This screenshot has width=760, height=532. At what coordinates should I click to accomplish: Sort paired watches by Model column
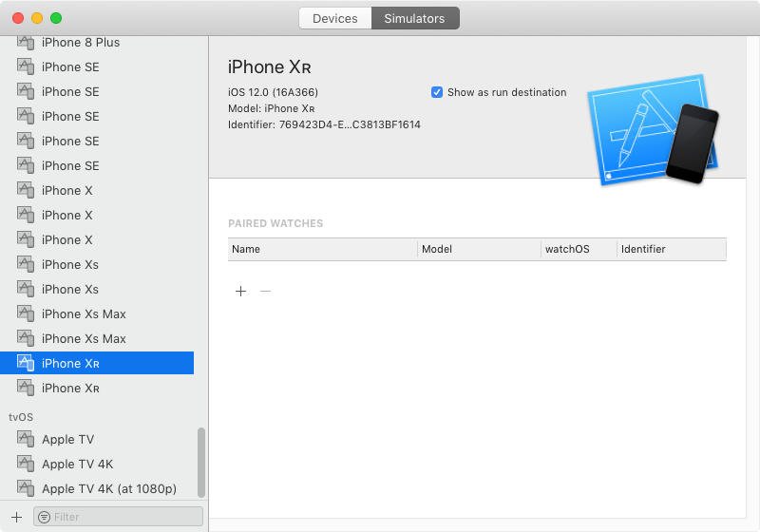click(479, 249)
